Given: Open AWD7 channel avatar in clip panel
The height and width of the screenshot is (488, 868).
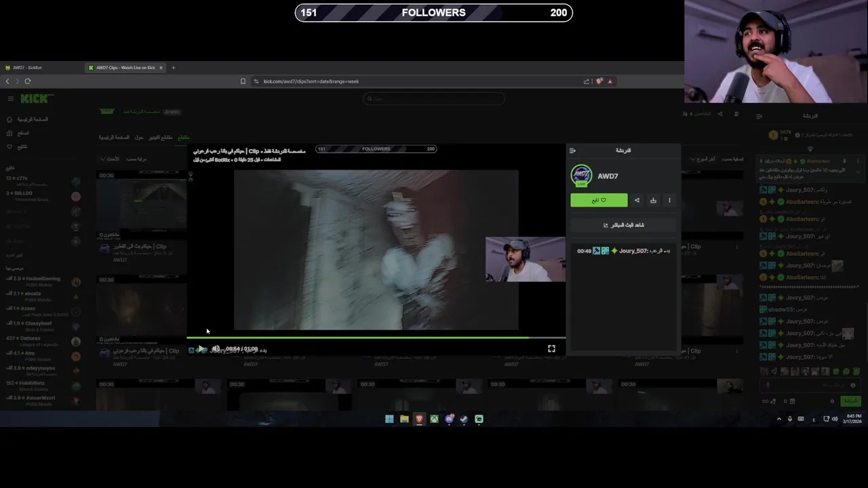Looking at the screenshot, I should (581, 176).
